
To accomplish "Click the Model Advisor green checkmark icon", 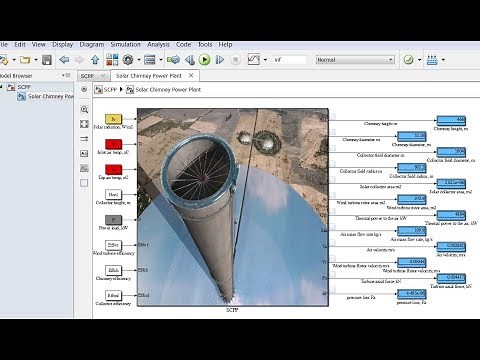I will (408, 60).
